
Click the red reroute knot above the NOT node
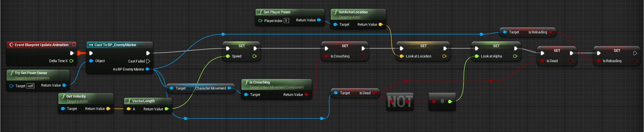[406, 81]
